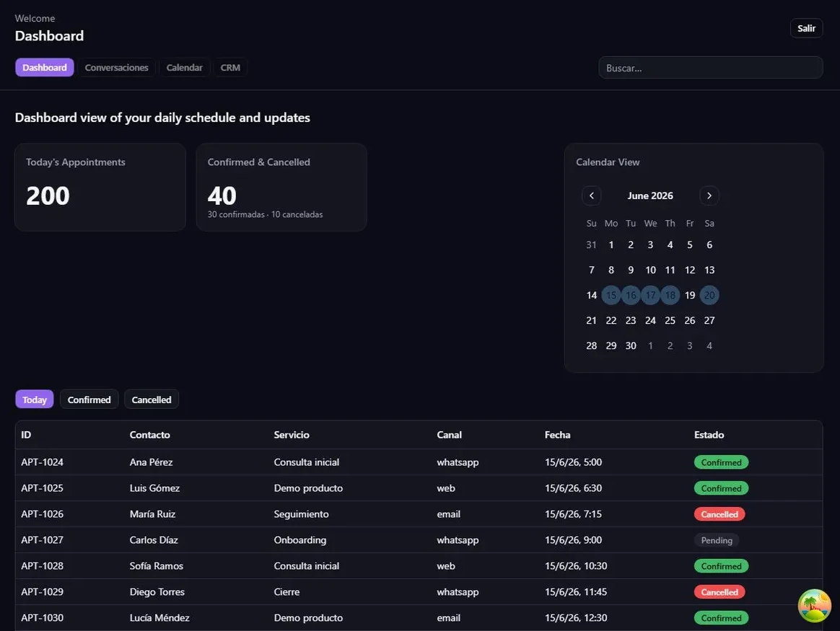Choose June 10 in the calendar
840x631 pixels.
(x=650, y=270)
